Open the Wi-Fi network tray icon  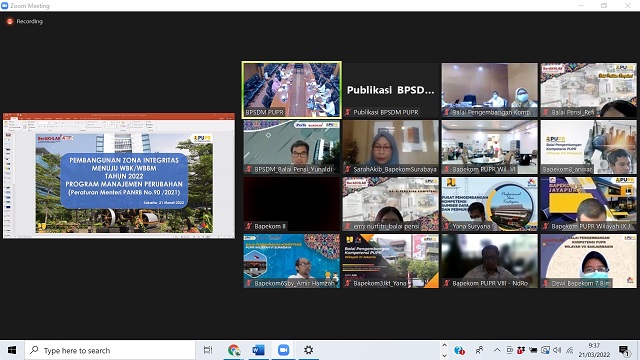[x=570, y=350]
